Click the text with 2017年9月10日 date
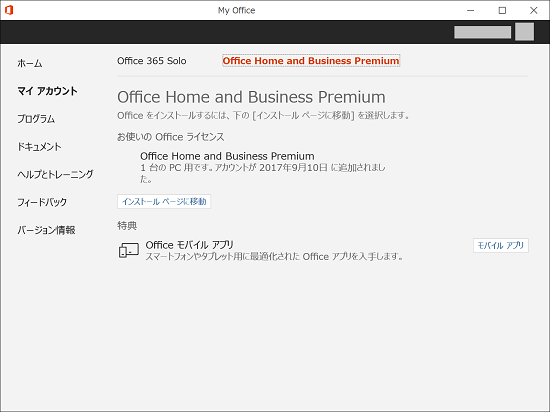550x412 pixels. tap(263, 173)
